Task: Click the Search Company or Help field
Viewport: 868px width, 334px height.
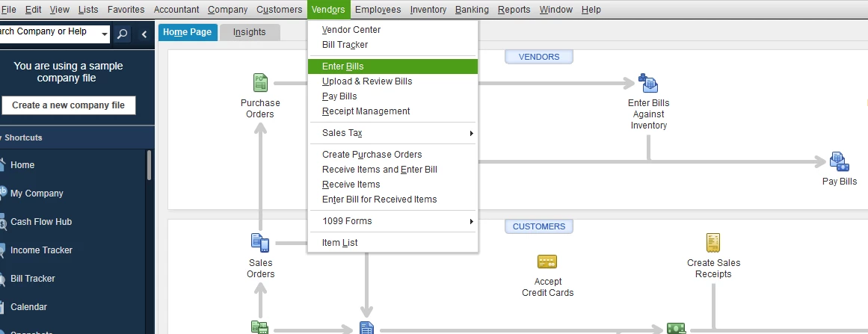Action: [x=50, y=34]
